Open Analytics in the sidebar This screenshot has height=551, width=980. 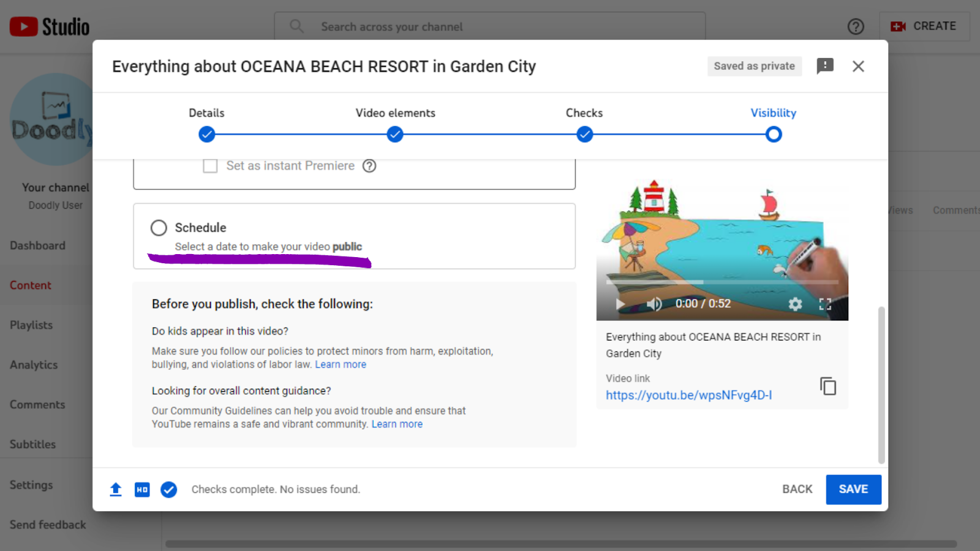[34, 365]
